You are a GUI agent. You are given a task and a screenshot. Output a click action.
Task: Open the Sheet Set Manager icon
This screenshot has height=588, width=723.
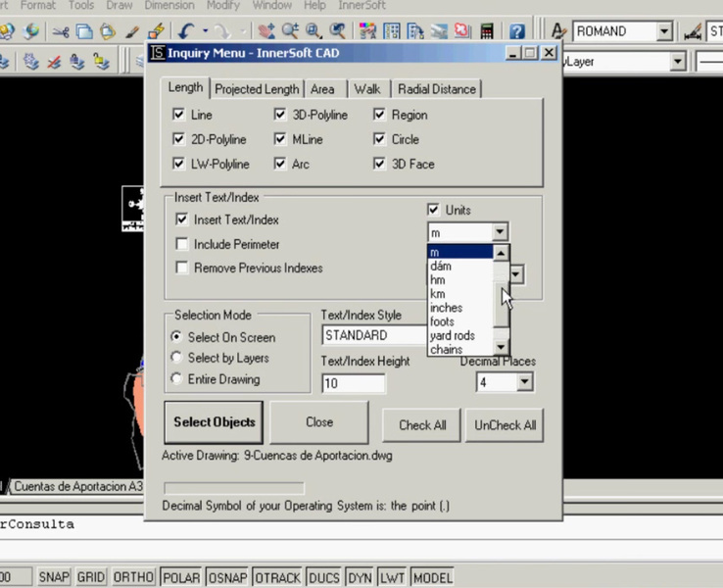point(439,31)
